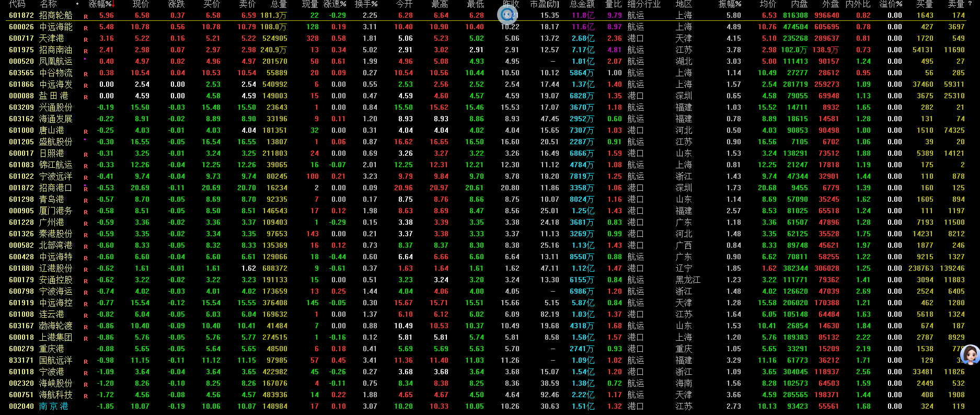Viewport: 980px width, 415px height.
Task: Click the blue circular floating icon near 昨收
Action: click(507, 15)
